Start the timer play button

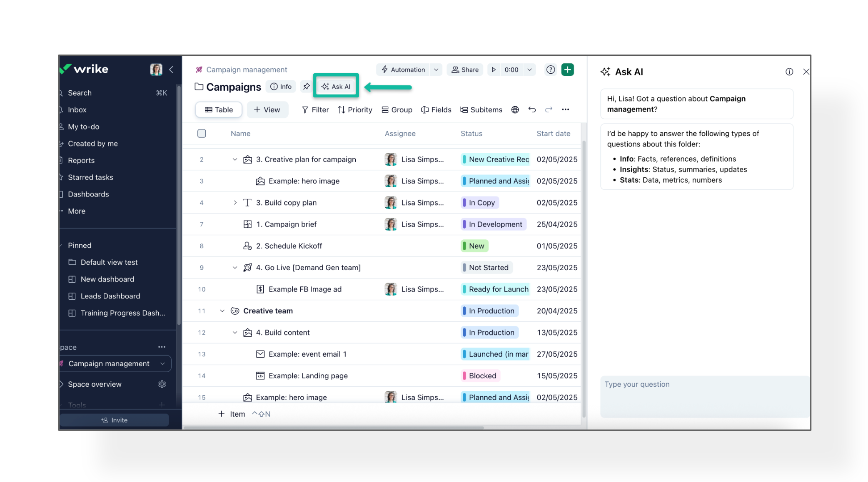pos(494,70)
